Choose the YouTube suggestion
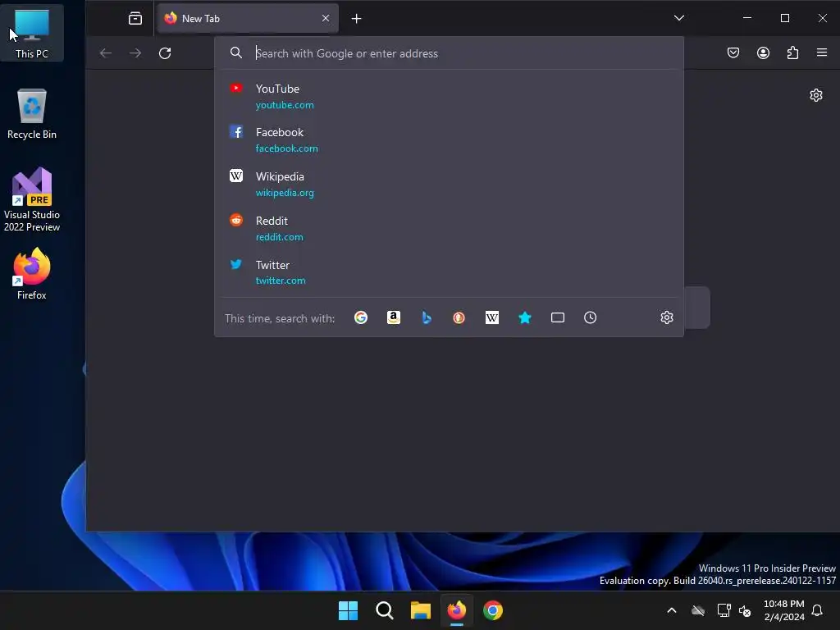The image size is (840, 630). coord(449,97)
